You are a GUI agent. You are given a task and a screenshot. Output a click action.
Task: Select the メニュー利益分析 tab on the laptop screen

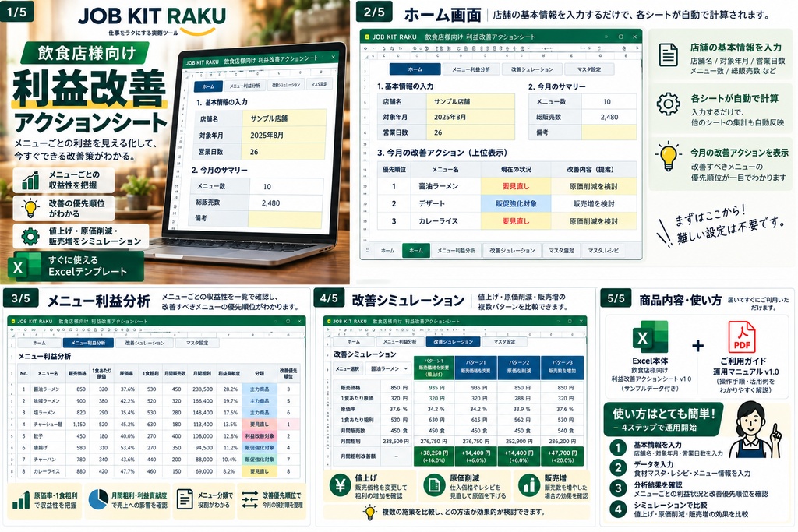pyautogui.click(x=244, y=86)
